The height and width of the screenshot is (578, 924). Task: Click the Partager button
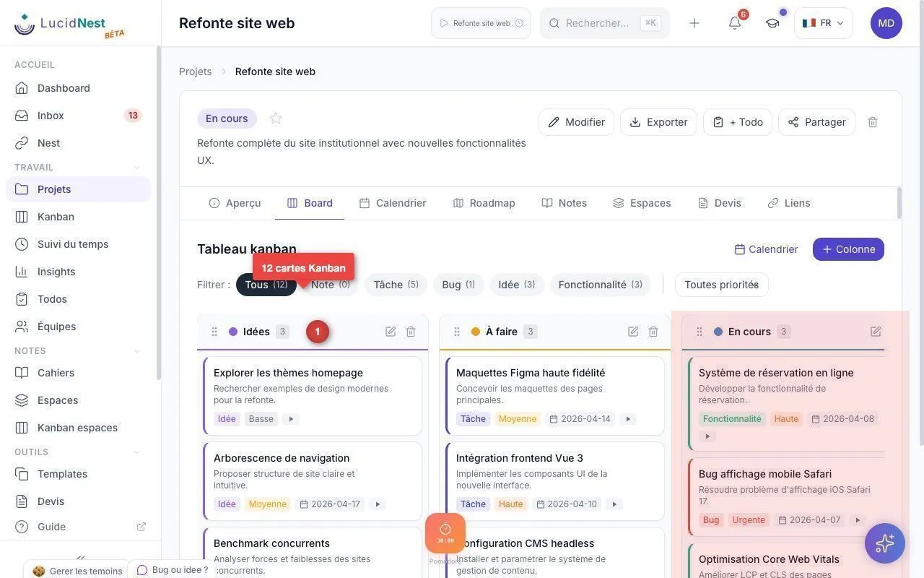point(816,122)
